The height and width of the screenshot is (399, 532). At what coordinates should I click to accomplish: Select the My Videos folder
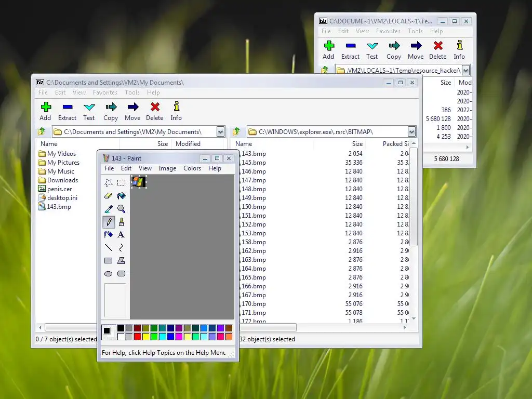(x=57, y=154)
